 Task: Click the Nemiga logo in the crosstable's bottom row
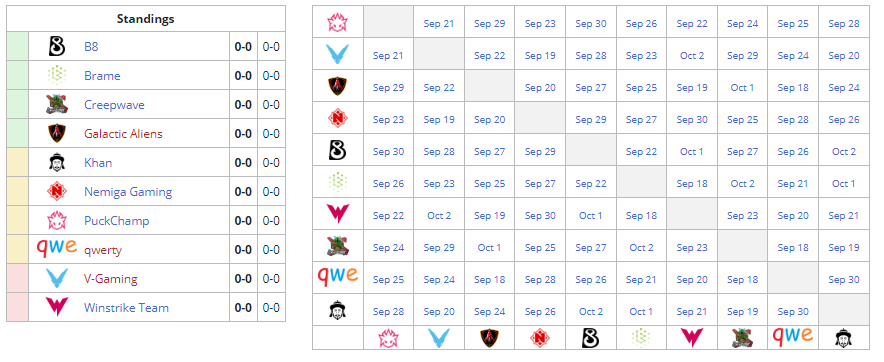(540, 338)
